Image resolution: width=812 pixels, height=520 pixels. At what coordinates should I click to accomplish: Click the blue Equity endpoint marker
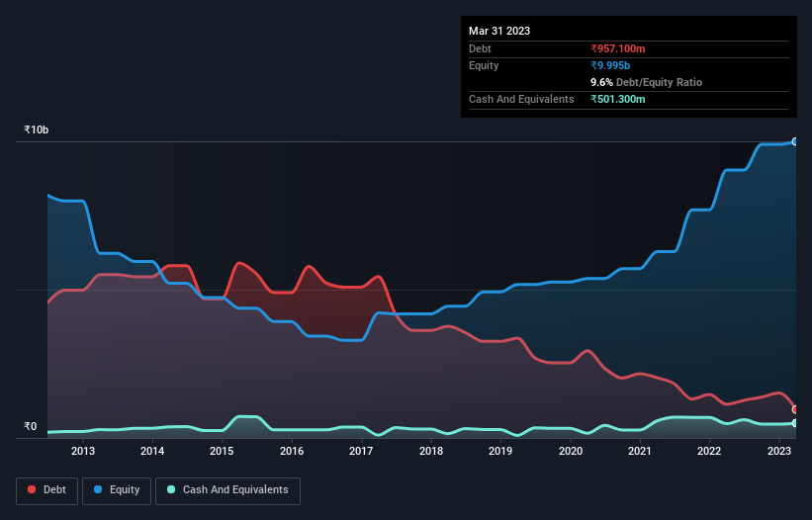[795, 141]
